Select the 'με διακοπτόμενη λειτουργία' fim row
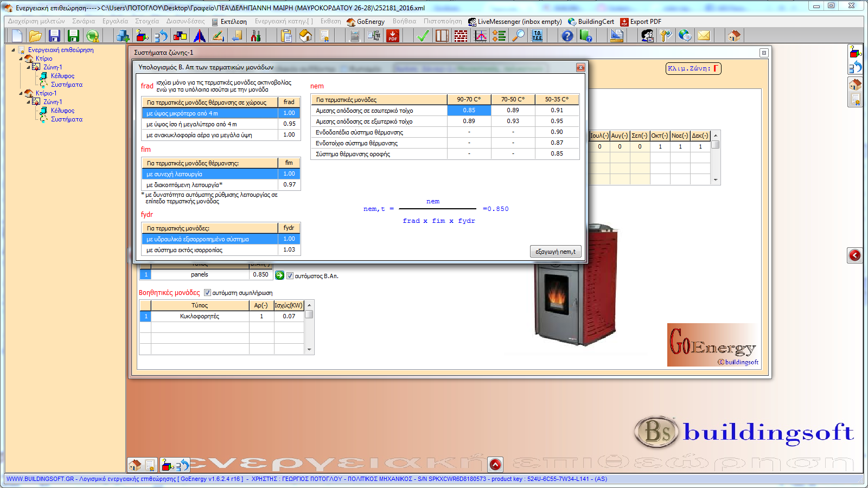Screen dimensions: 868x488 (209, 185)
